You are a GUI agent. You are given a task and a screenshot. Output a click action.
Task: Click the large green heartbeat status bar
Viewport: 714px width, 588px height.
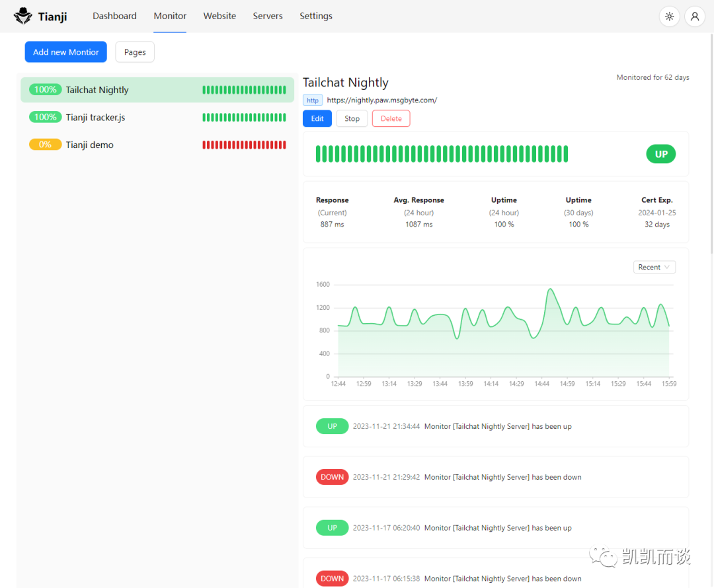coord(442,154)
